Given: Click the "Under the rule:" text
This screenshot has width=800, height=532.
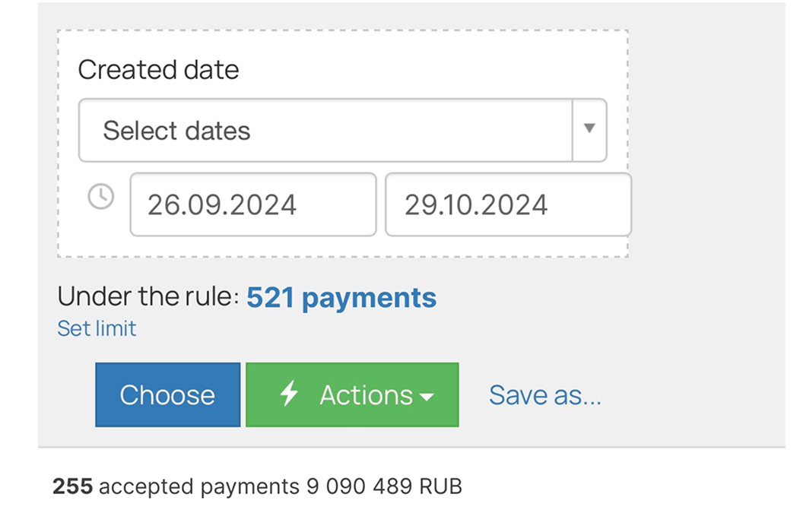Looking at the screenshot, I should [148, 297].
